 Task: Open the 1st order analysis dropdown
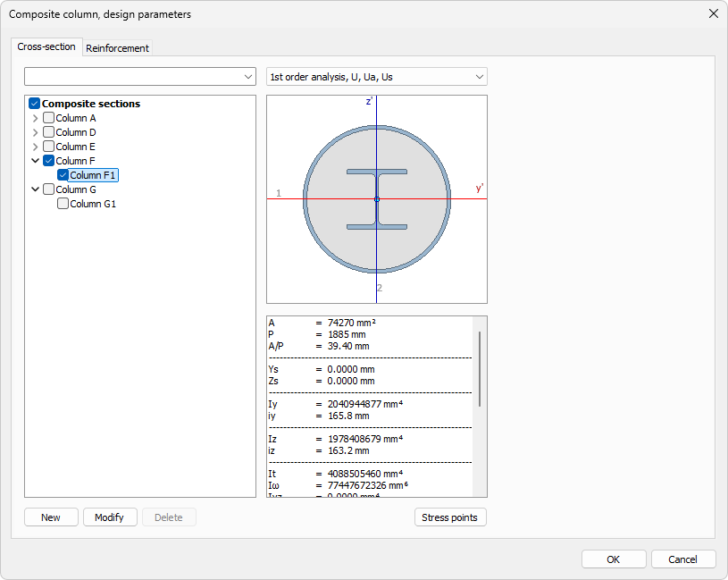377,77
